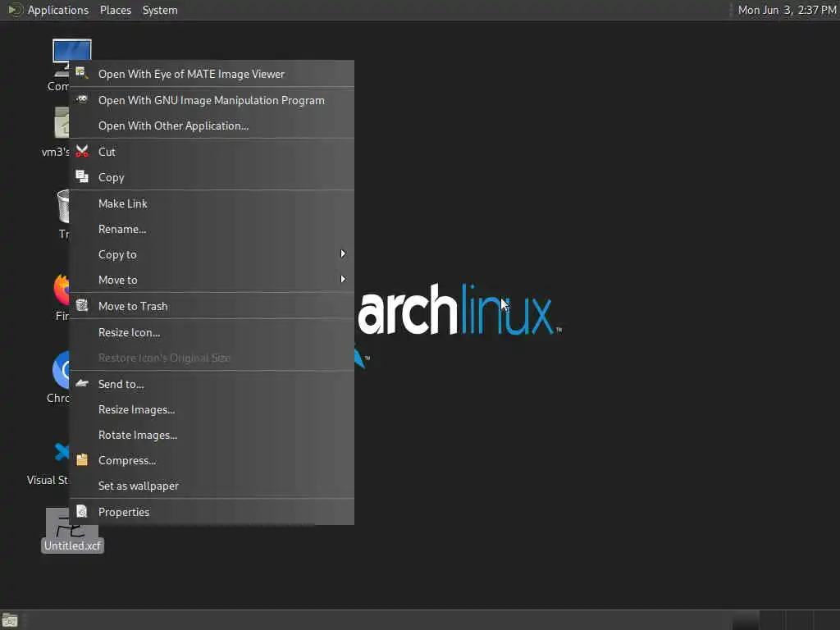The height and width of the screenshot is (630, 840).
Task: Choose Resize Icon...
Action: pyautogui.click(x=212, y=333)
